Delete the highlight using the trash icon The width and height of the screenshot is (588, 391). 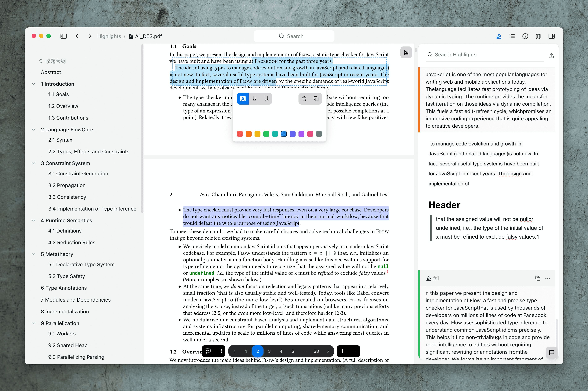coord(304,99)
